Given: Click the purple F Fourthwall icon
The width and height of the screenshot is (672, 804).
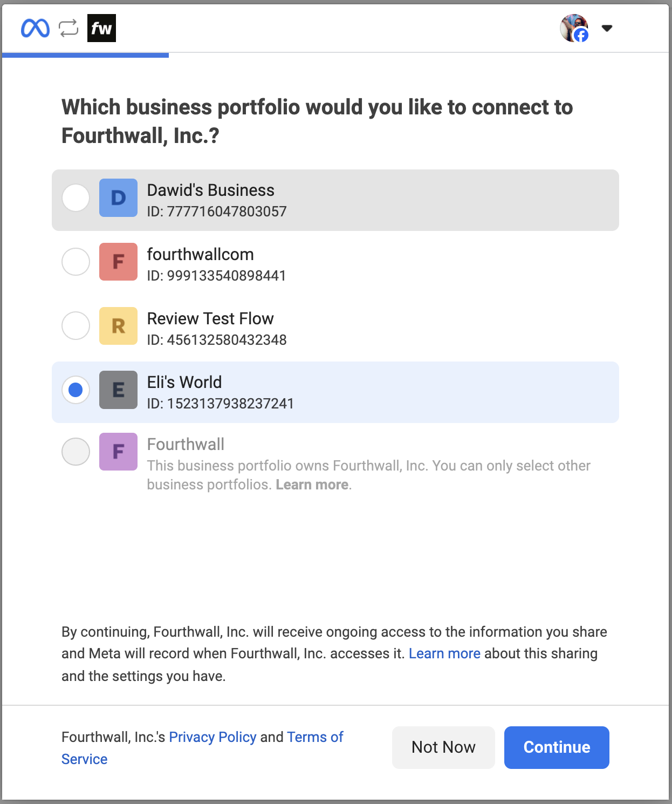Looking at the screenshot, I should (x=118, y=452).
